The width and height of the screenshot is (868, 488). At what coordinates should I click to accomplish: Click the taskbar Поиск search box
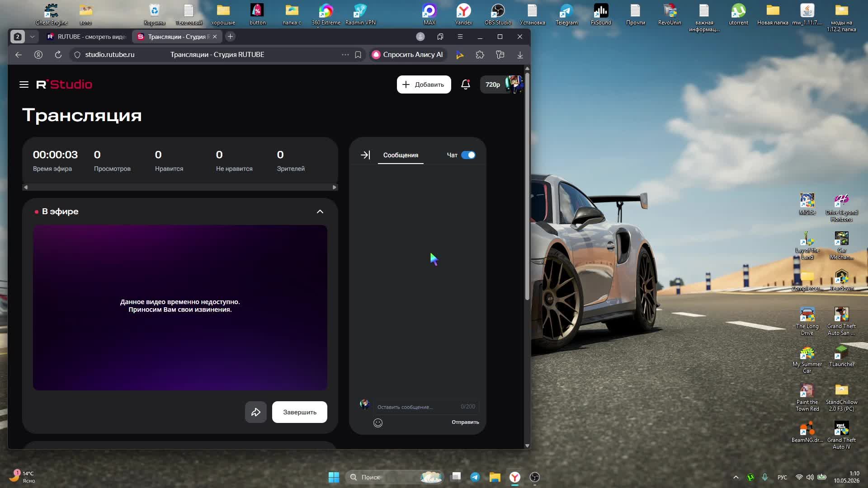click(394, 477)
